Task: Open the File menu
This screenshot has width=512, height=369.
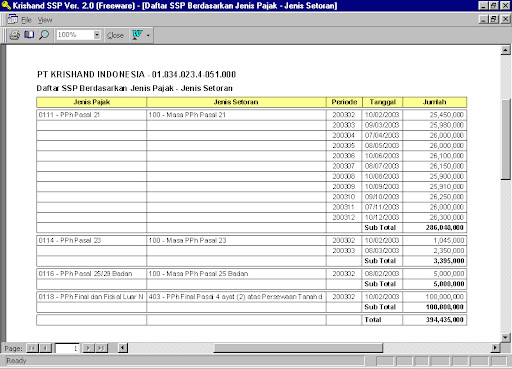Action: coord(26,20)
